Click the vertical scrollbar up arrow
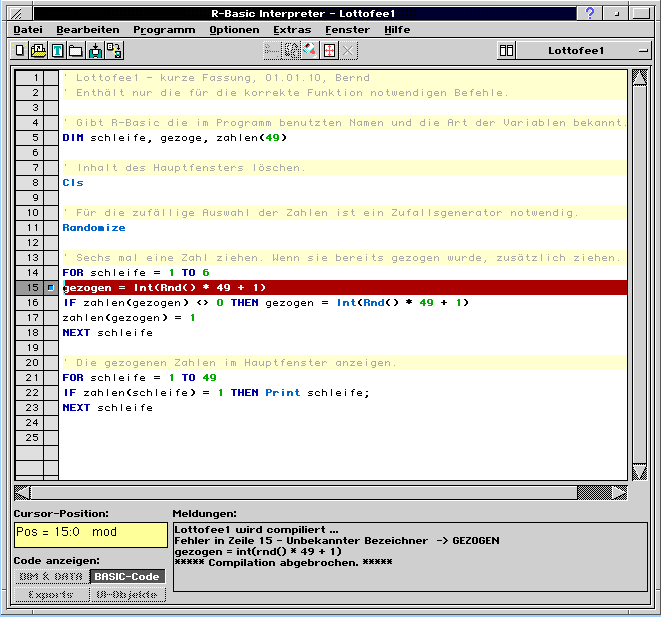 click(x=640, y=78)
